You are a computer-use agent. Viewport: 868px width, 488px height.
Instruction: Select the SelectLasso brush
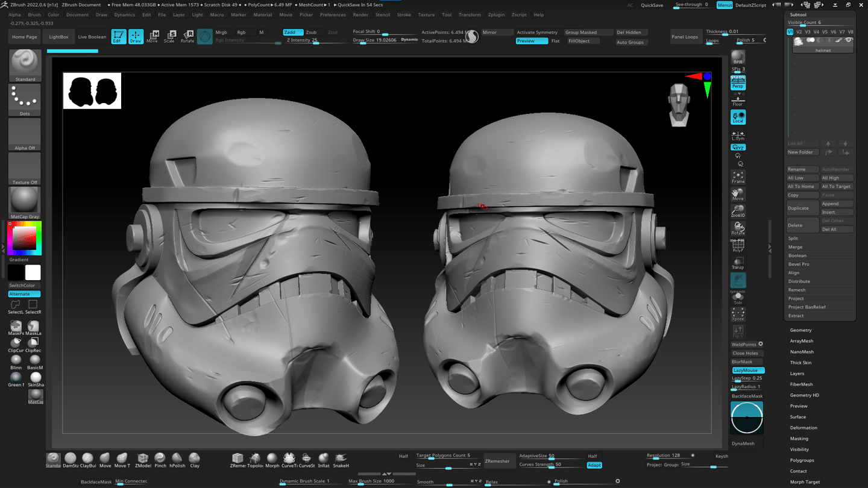16,307
